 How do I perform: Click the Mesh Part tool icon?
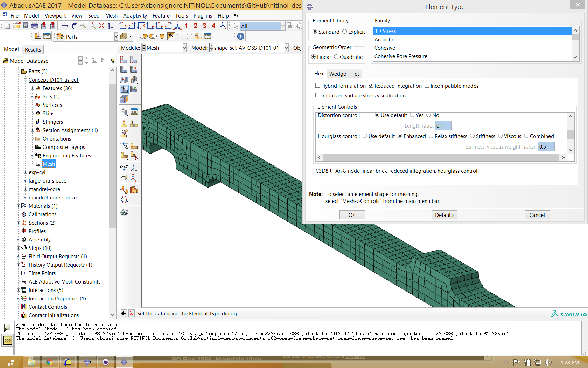click(124, 70)
